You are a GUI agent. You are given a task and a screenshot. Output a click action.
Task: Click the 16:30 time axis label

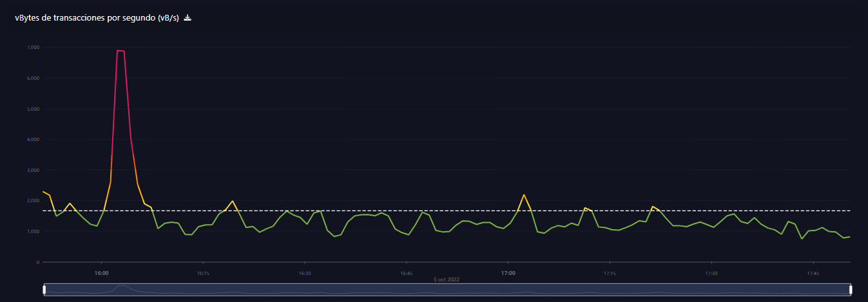click(304, 273)
